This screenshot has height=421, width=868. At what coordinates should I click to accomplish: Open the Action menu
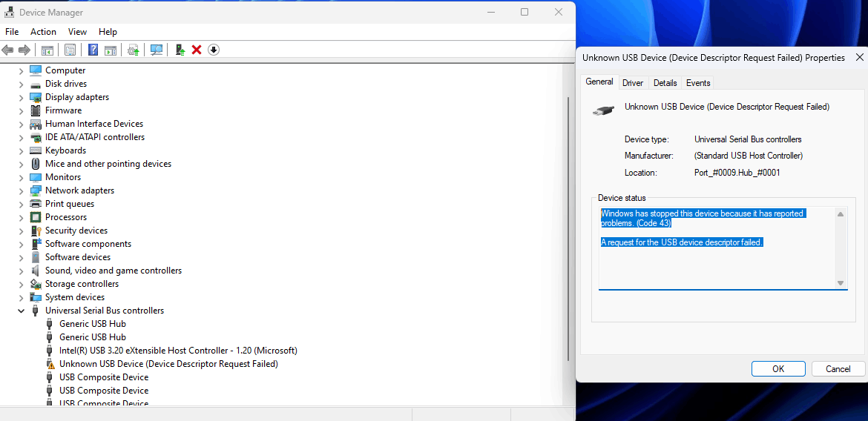[43, 32]
